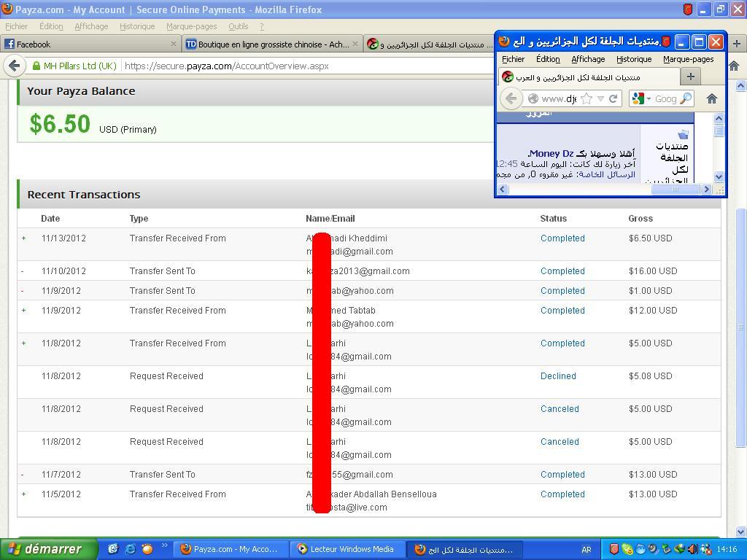
Task: Click the magnifier search icon in forum window
Action: click(686, 98)
